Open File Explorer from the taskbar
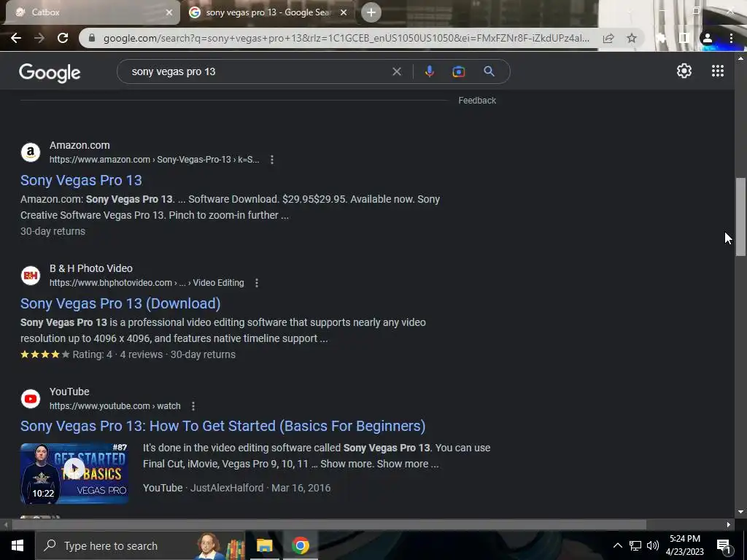 264,545
